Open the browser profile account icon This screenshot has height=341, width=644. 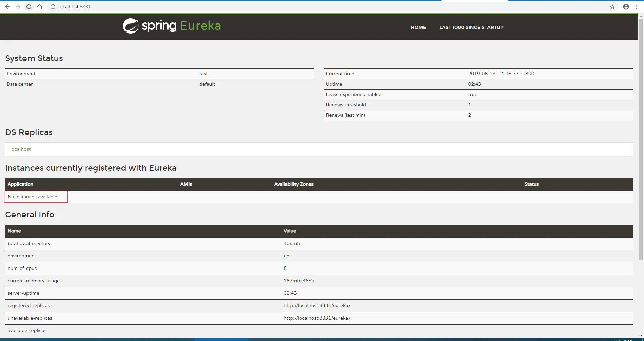[626, 7]
